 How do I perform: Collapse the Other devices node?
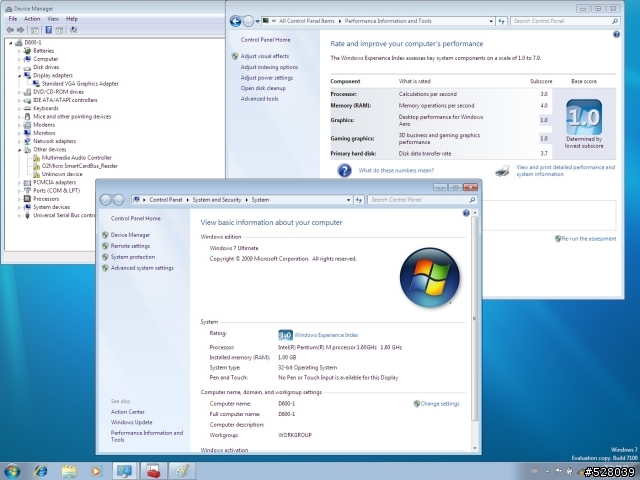point(19,150)
